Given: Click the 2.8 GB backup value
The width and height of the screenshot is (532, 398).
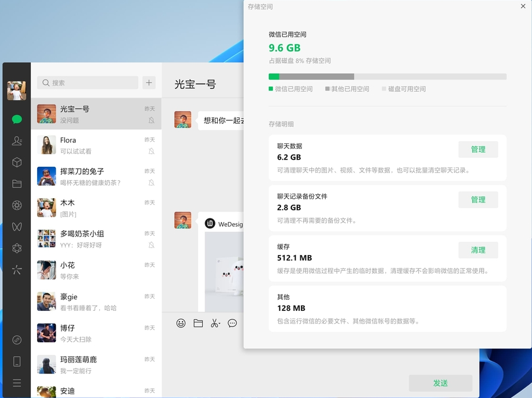Looking at the screenshot, I should (289, 207).
